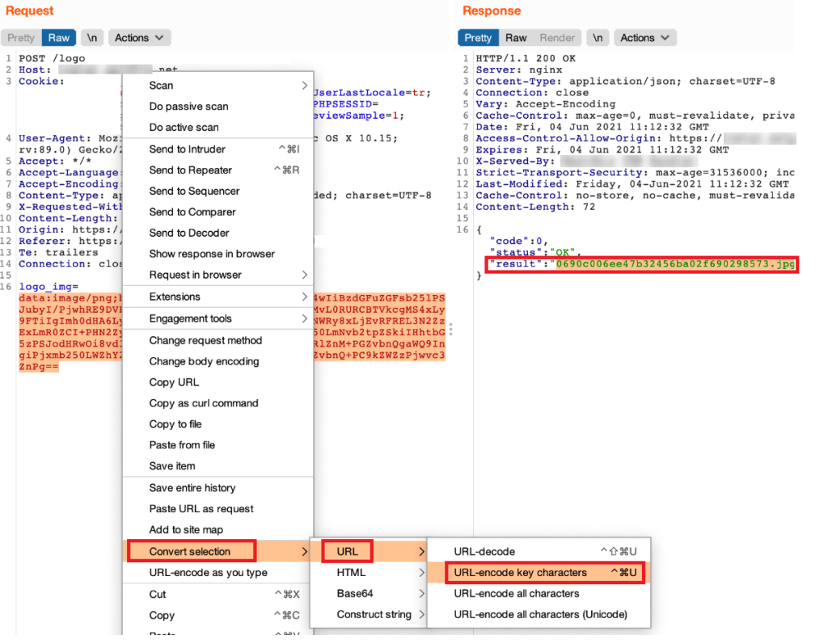This screenshot has height=644, width=828.
Task: Select the Raw tab in Request panel
Action: tap(59, 38)
